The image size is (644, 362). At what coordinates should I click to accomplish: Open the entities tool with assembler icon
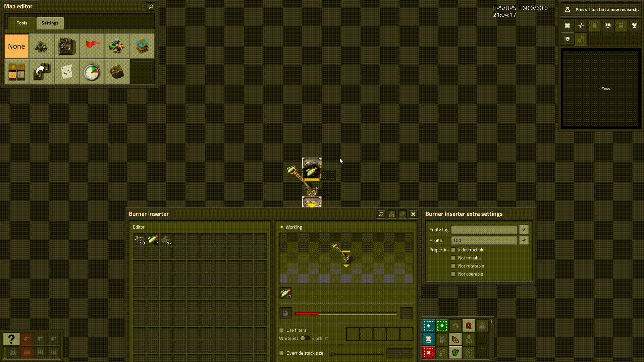67,46
